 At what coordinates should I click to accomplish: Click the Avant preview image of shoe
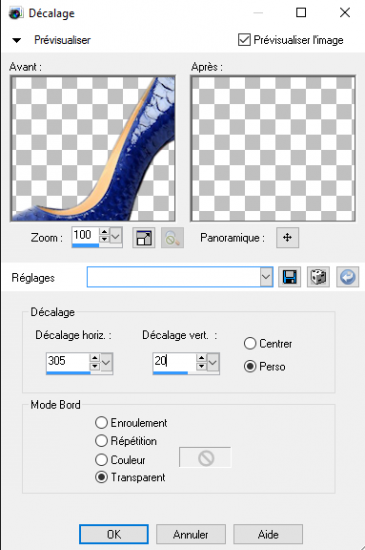point(93,149)
